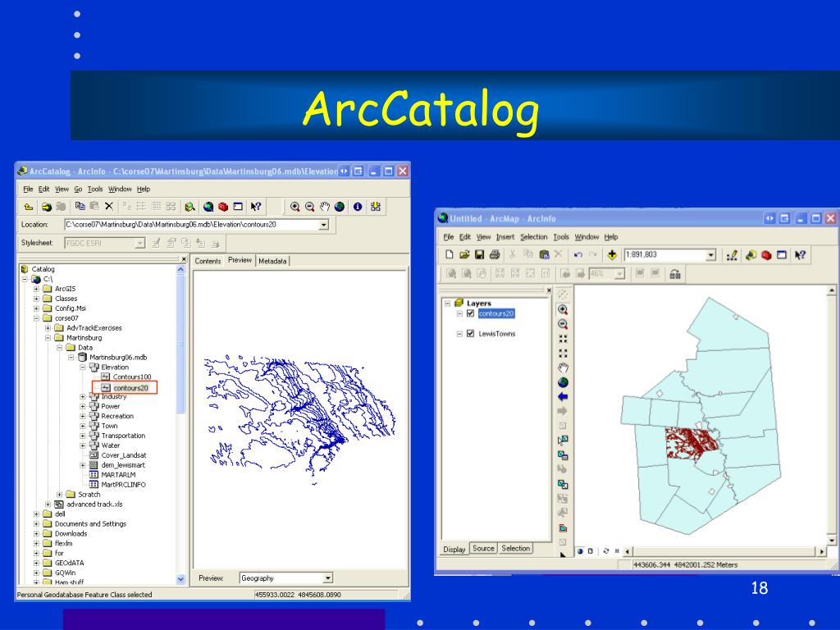840x630 pixels.
Task: Click Add Data plus icon in ArcMap
Action: coord(612,255)
